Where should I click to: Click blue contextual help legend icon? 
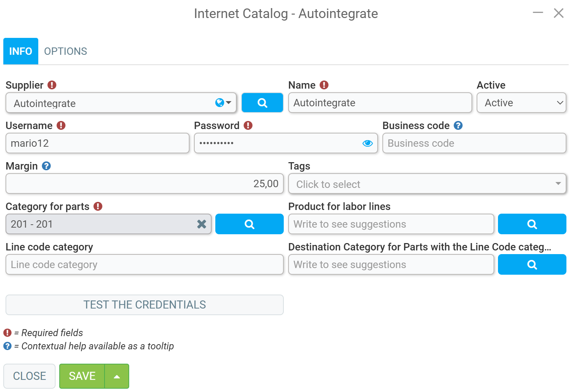pyautogui.click(x=7, y=346)
